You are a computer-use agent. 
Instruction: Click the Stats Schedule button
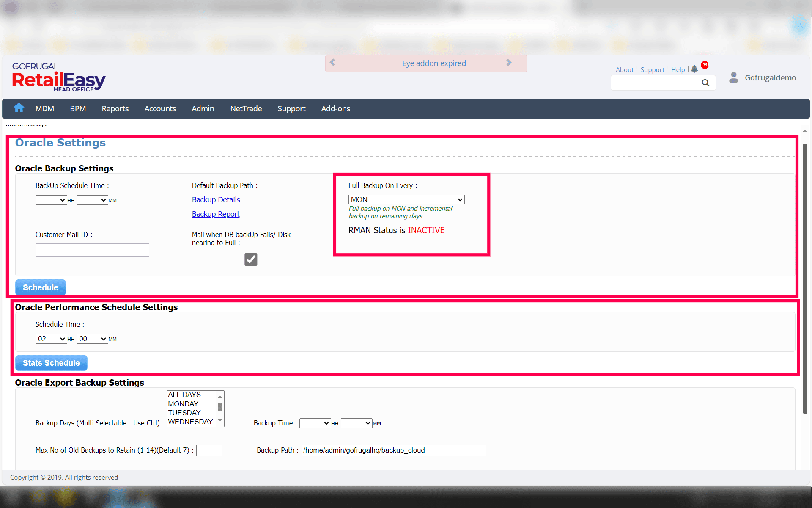pyautogui.click(x=51, y=363)
